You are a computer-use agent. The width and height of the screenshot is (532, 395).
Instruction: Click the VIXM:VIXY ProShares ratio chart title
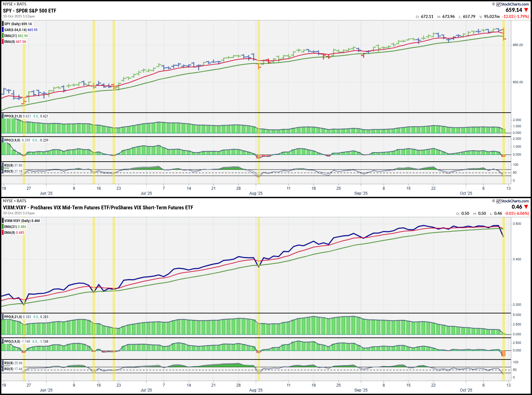coord(98,207)
